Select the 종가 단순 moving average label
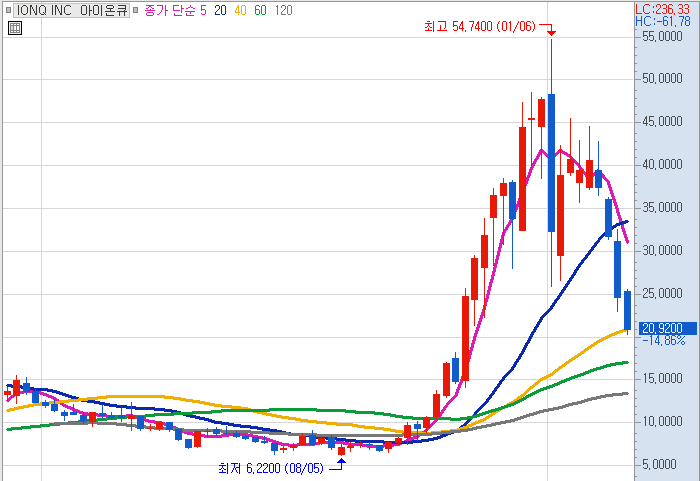 170,10
